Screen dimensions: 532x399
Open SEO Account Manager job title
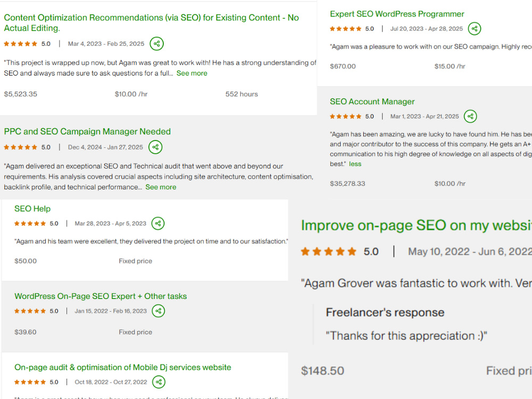click(372, 102)
